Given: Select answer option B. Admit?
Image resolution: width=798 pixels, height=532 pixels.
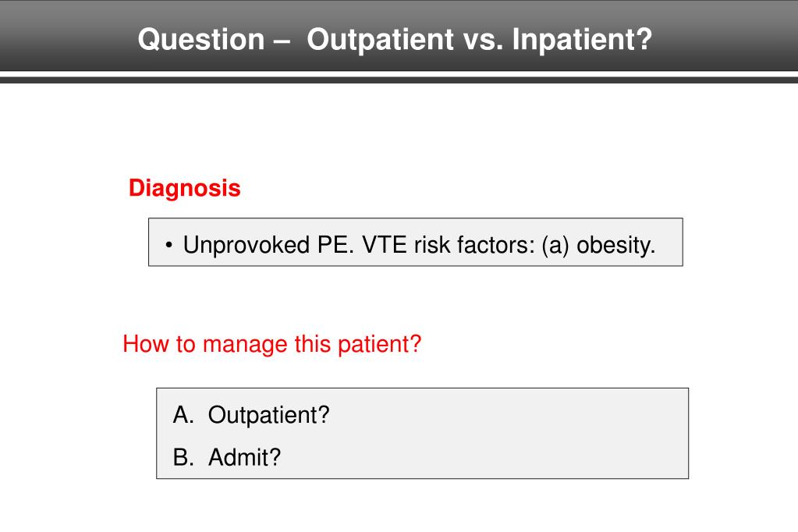Looking at the screenshot, I should pos(226,457).
